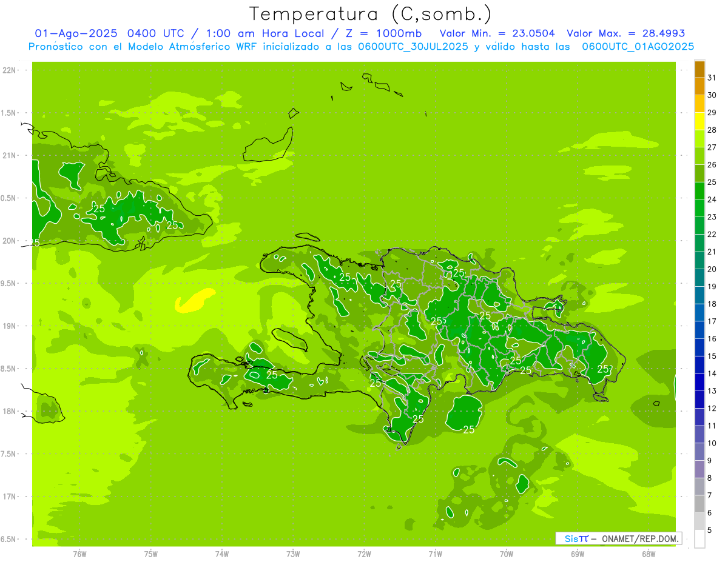Click the colorbar label 5
Viewport: 728px width, 562px height.
[x=709, y=530]
